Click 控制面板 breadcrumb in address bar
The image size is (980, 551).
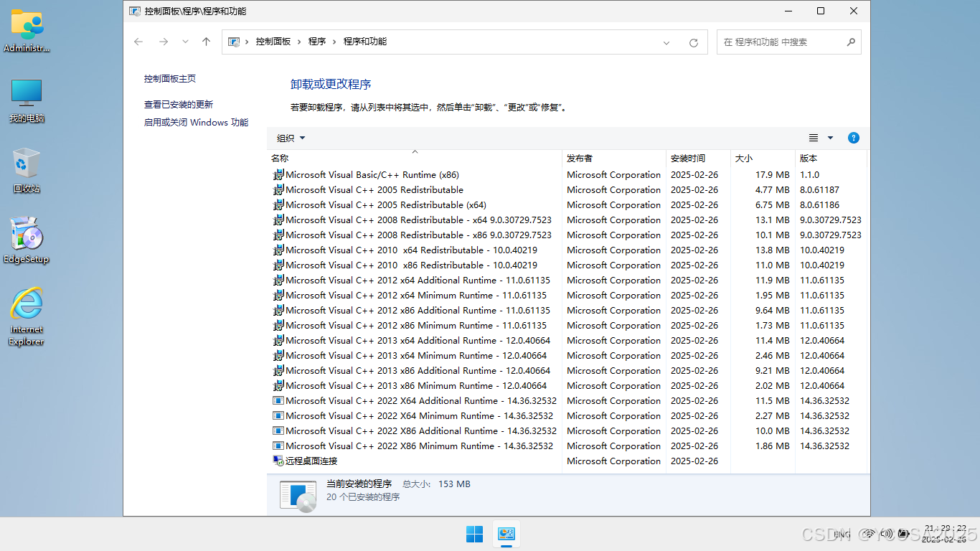click(273, 42)
